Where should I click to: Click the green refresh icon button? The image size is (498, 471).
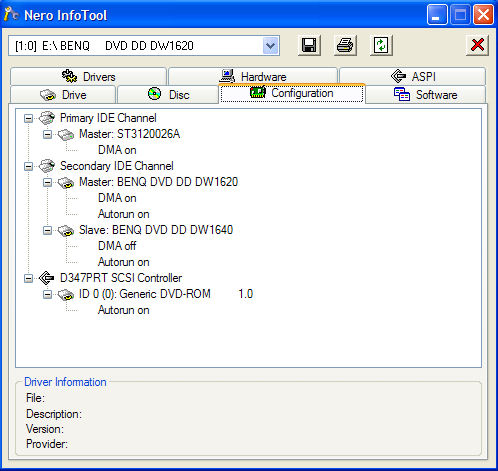point(381,45)
